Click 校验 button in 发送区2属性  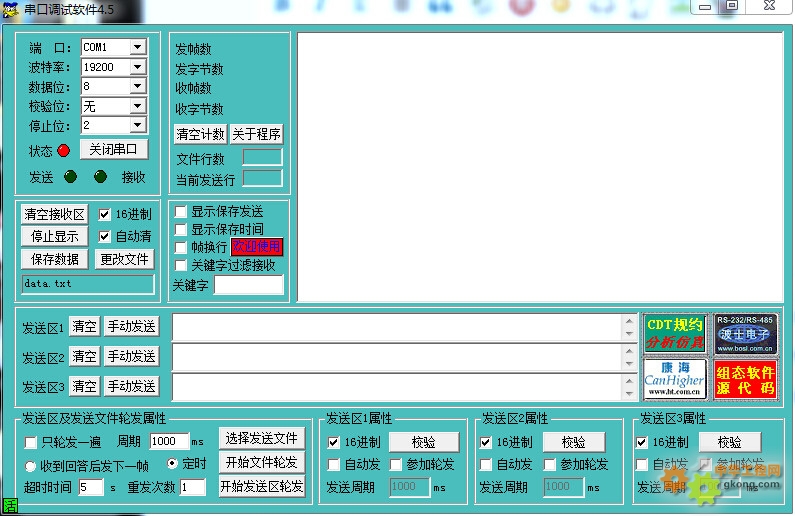(x=573, y=442)
